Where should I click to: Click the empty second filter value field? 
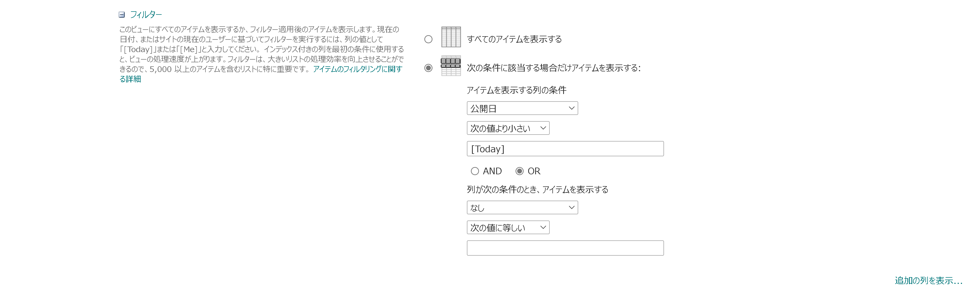pos(565,248)
